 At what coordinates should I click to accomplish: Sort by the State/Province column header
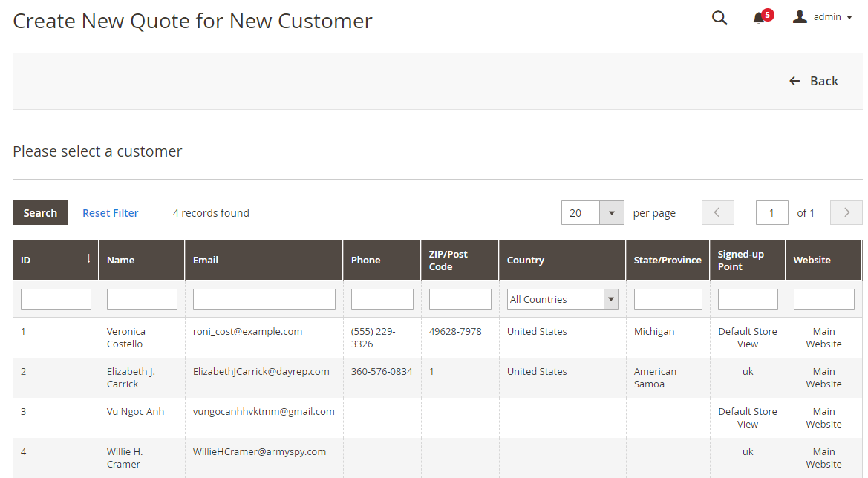[x=667, y=261]
